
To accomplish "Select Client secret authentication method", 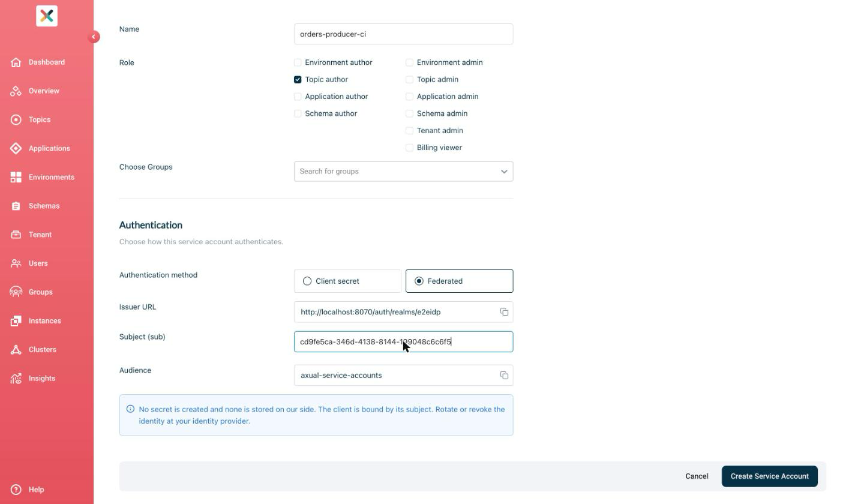I will 347,281.
